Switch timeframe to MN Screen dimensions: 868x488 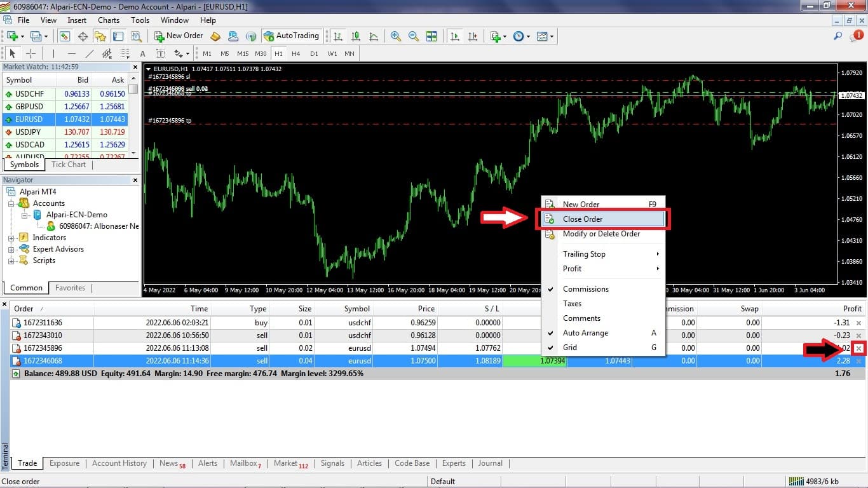point(349,53)
